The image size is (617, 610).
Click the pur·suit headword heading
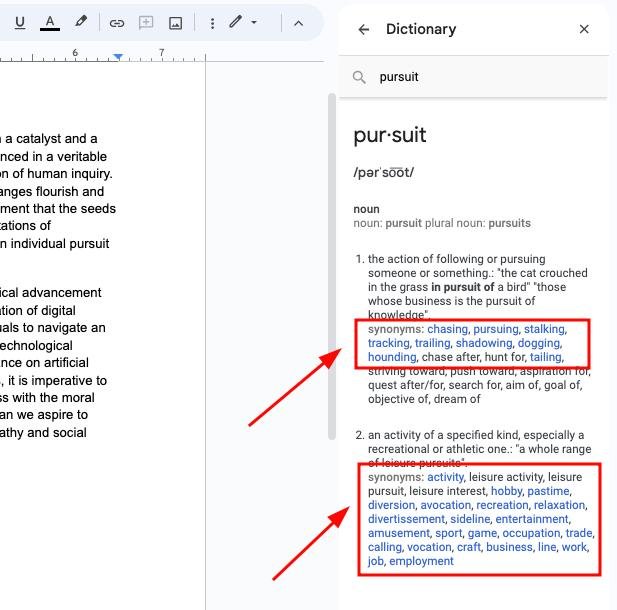[390, 136]
